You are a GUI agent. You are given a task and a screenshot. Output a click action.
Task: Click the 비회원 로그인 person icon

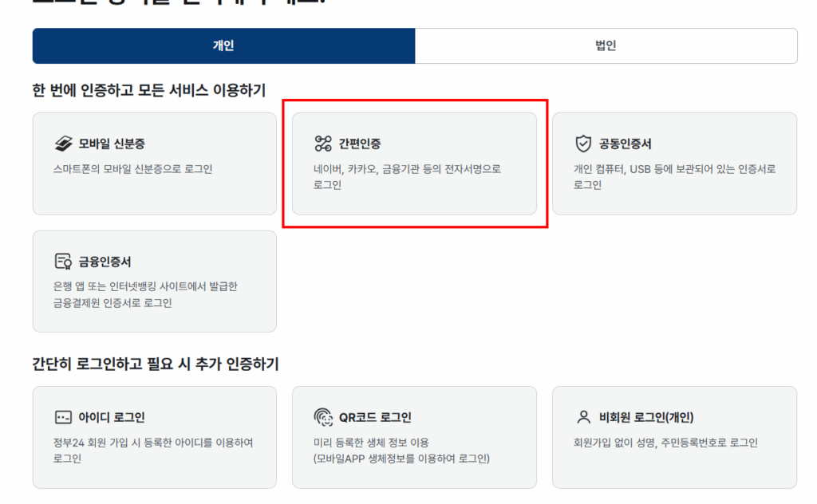[583, 417]
